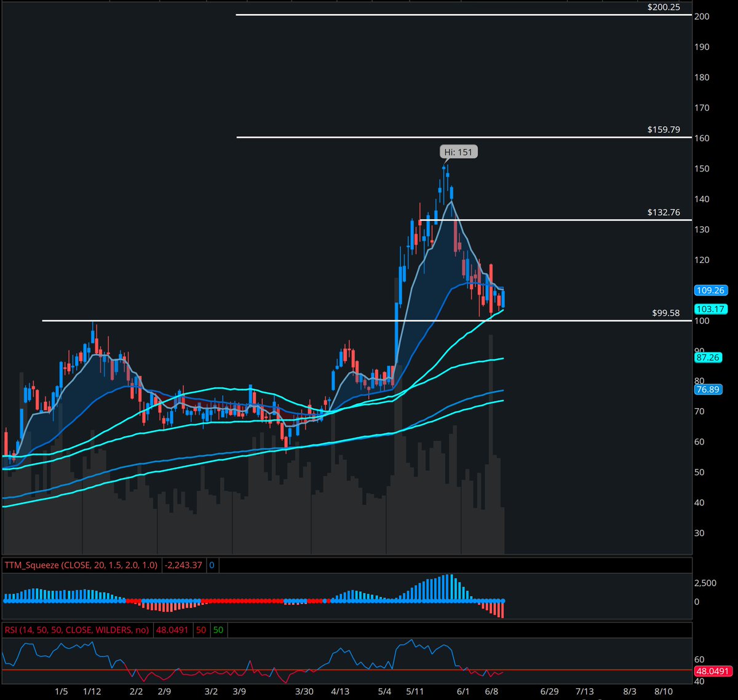The height and width of the screenshot is (700, 738).
Task: Click the 150 price axis tick
Action: (702, 168)
